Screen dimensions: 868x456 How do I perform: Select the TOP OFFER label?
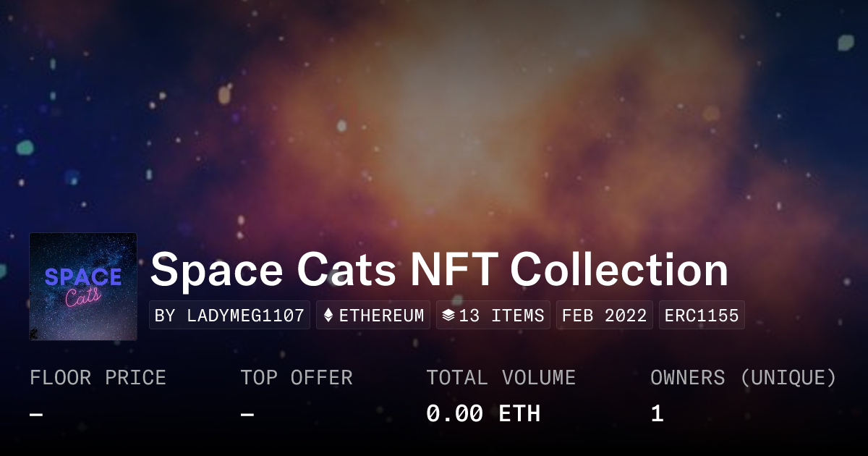click(297, 377)
